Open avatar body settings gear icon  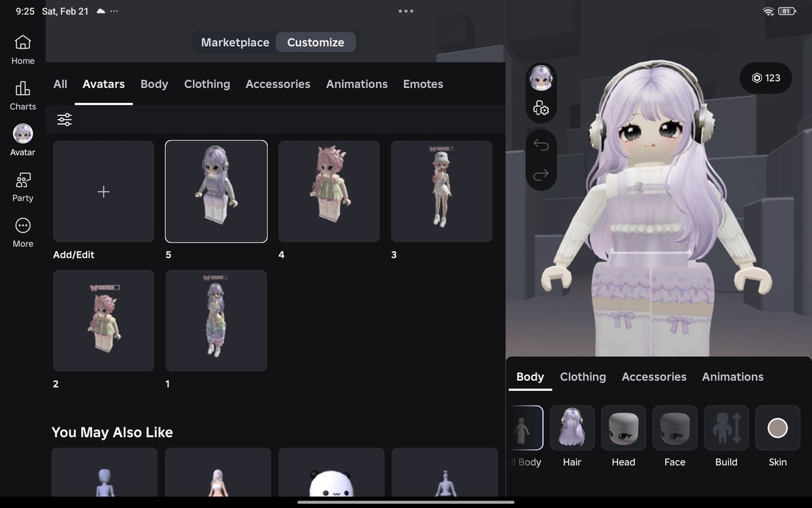point(541,108)
